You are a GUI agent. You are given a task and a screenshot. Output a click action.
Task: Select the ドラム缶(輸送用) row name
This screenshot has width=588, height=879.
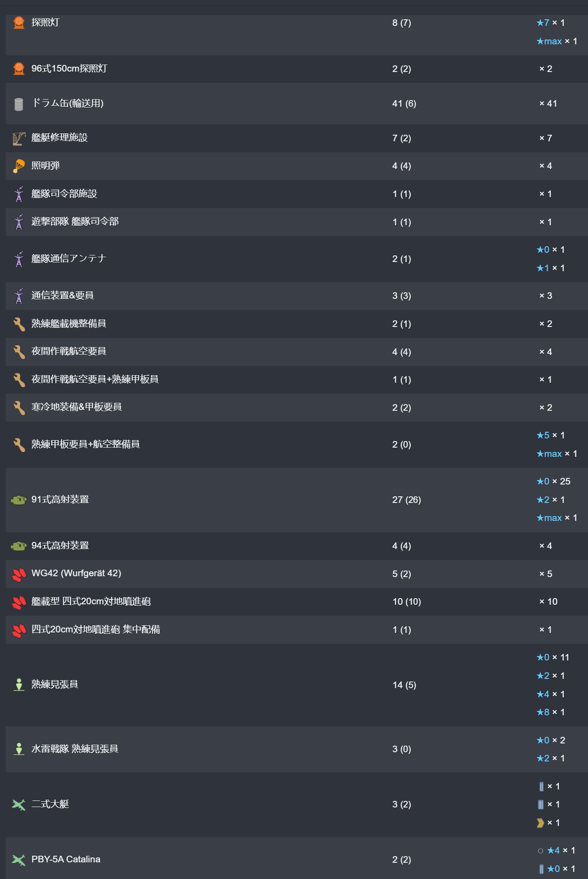click(x=68, y=104)
